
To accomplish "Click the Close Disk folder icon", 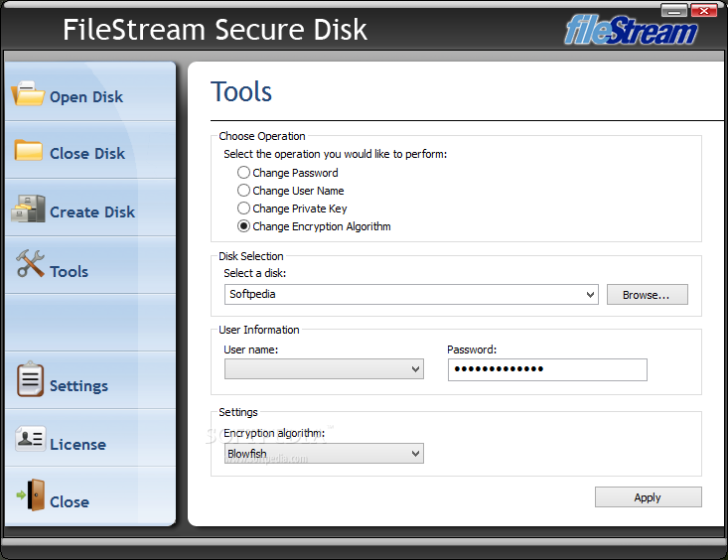I will point(29,151).
